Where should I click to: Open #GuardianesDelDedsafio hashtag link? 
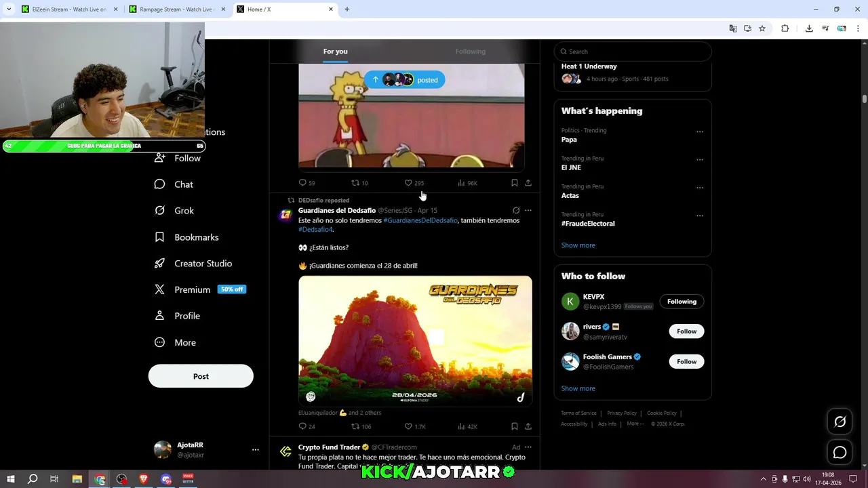(420, 220)
